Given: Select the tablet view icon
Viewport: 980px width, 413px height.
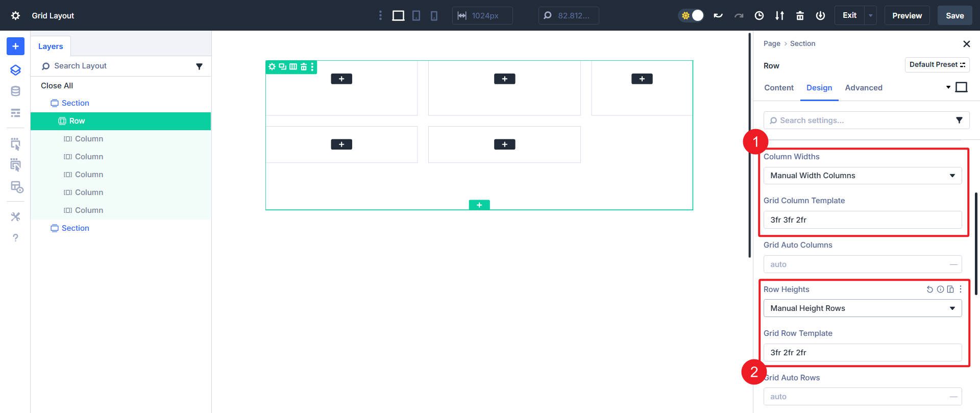Looking at the screenshot, I should [416, 15].
